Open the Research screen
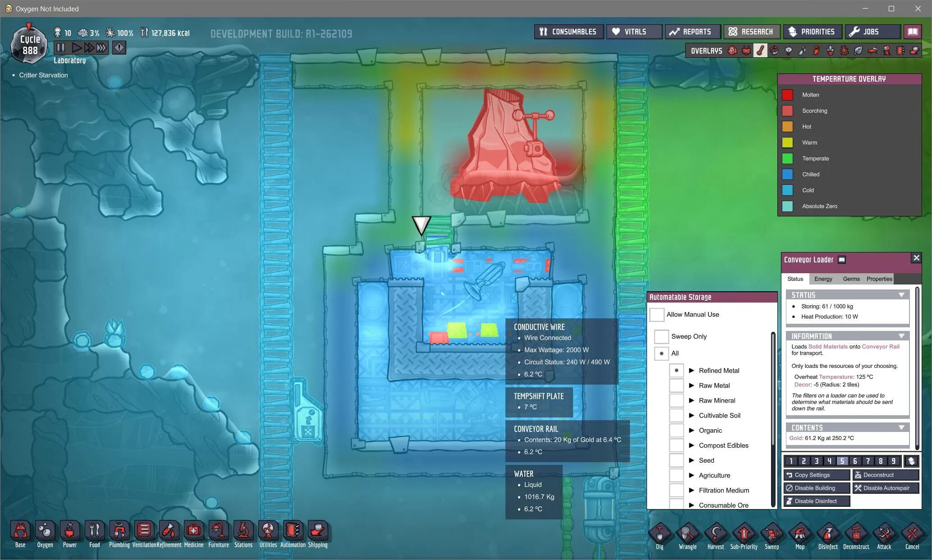Screen dimensions: 932x560 752,32
